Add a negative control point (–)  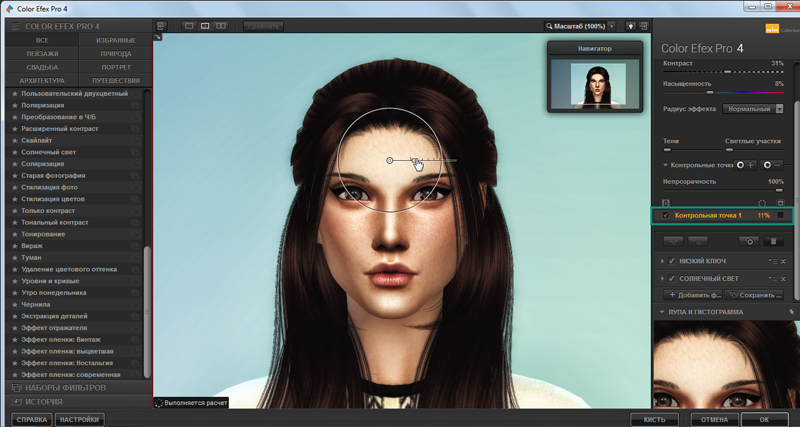coord(772,165)
